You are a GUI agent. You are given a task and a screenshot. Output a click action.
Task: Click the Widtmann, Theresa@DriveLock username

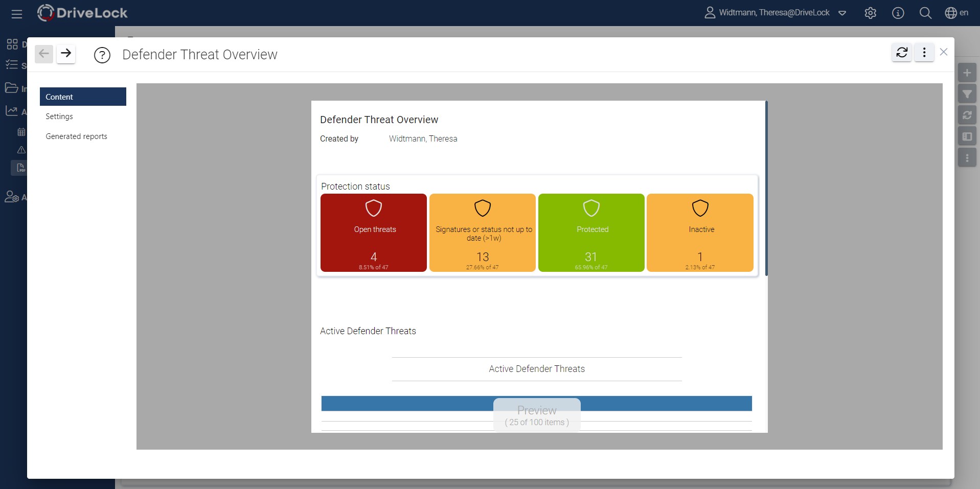coord(774,13)
